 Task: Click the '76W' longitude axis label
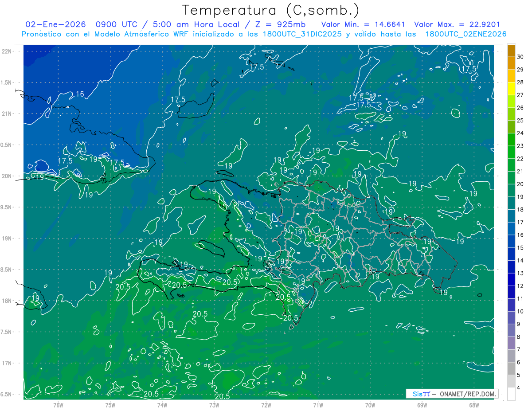(x=58, y=405)
